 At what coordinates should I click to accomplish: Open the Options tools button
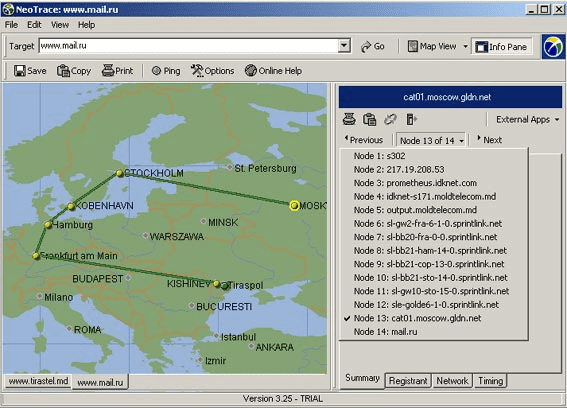click(x=213, y=71)
